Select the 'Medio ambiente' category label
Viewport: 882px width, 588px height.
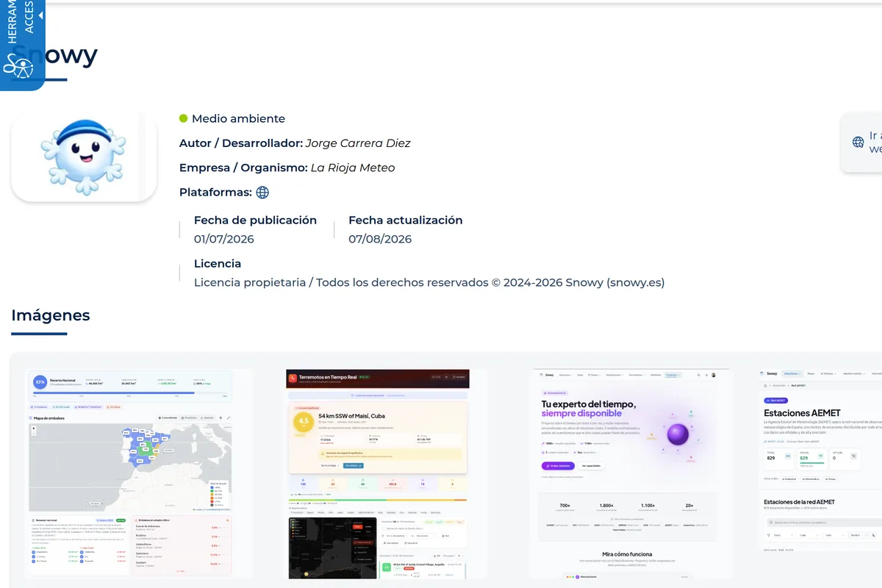pos(238,118)
